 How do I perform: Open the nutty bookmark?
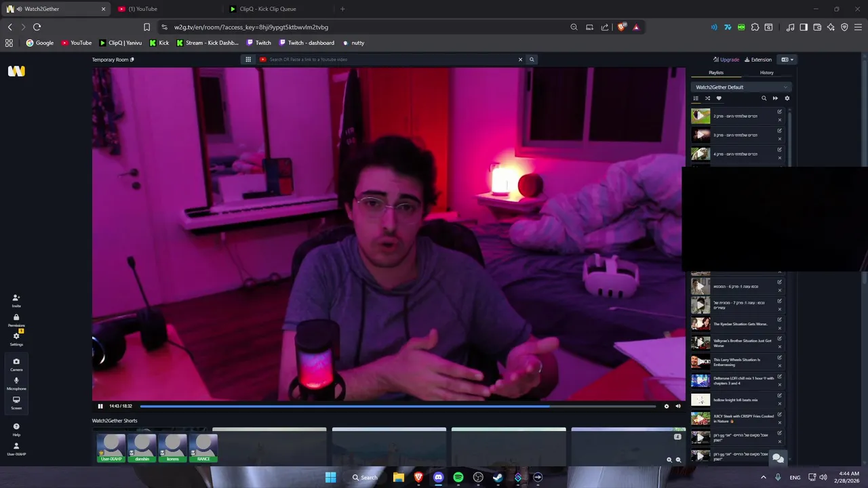[x=354, y=43]
